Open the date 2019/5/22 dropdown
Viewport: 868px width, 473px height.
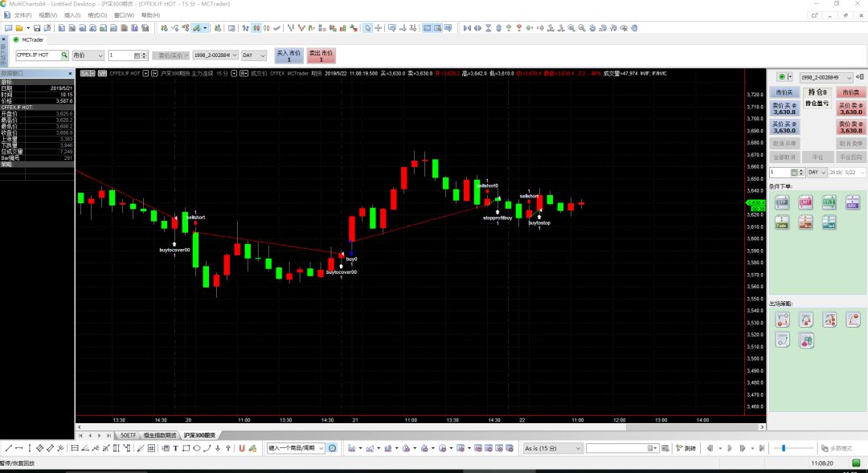tap(846, 172)
